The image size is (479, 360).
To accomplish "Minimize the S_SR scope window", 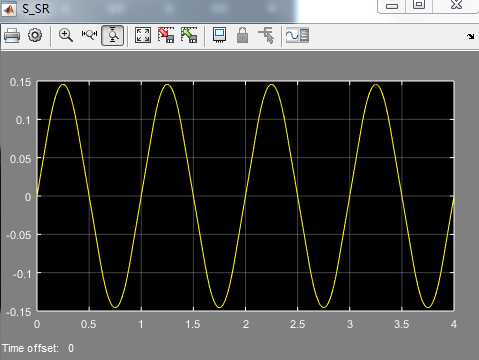I will coord(392,6).
